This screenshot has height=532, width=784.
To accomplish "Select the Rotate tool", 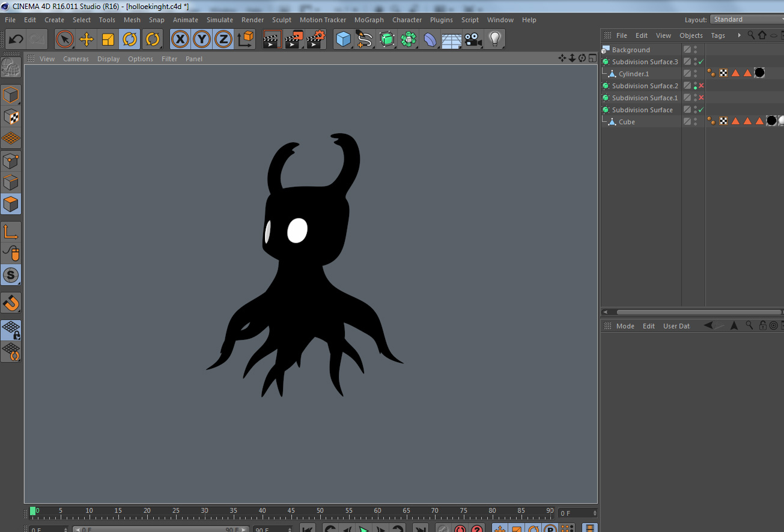I will 130,39.
